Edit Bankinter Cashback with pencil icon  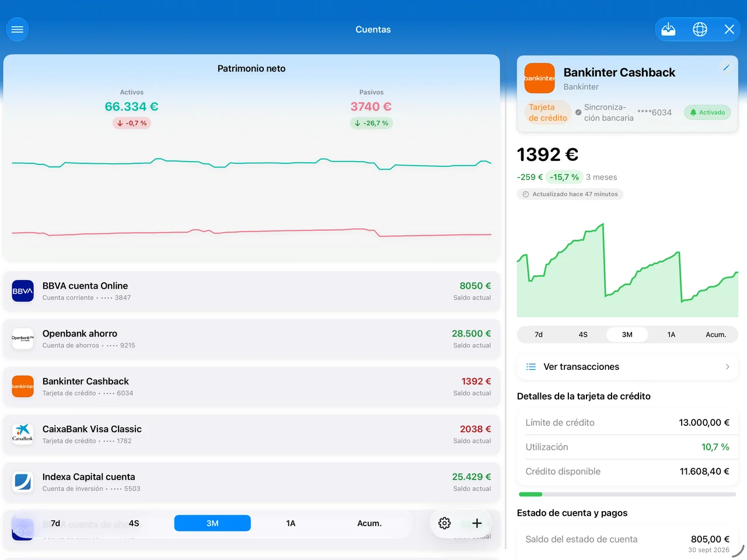(x=727, y=68)
